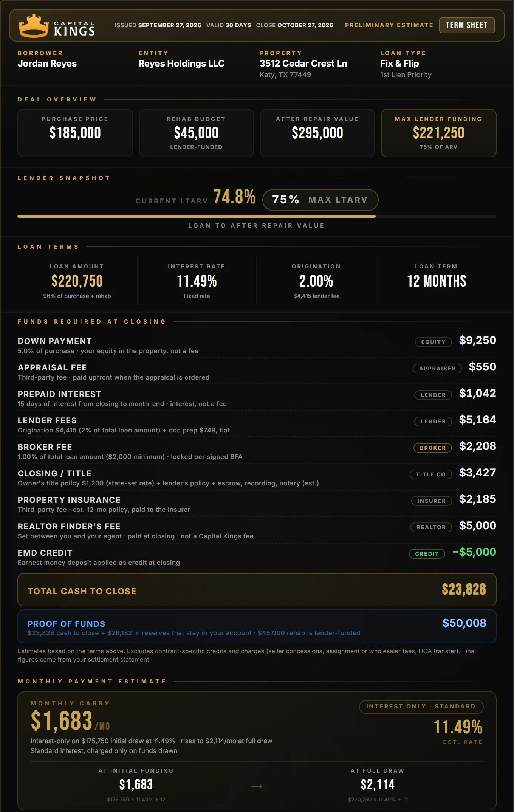
Task: Click the Property Insurance $2,185 amount
Action: (x=478, y=499)
